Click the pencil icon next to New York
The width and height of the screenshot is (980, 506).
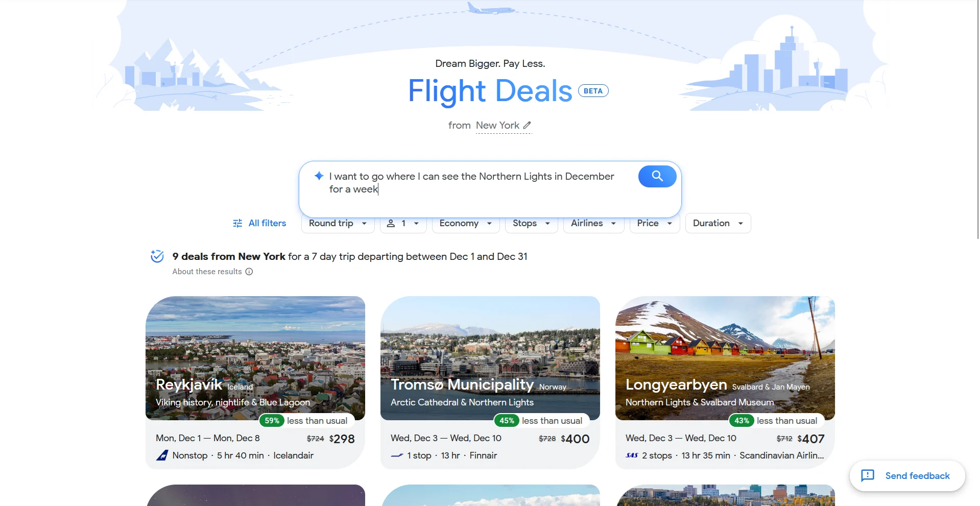point(527,125)
